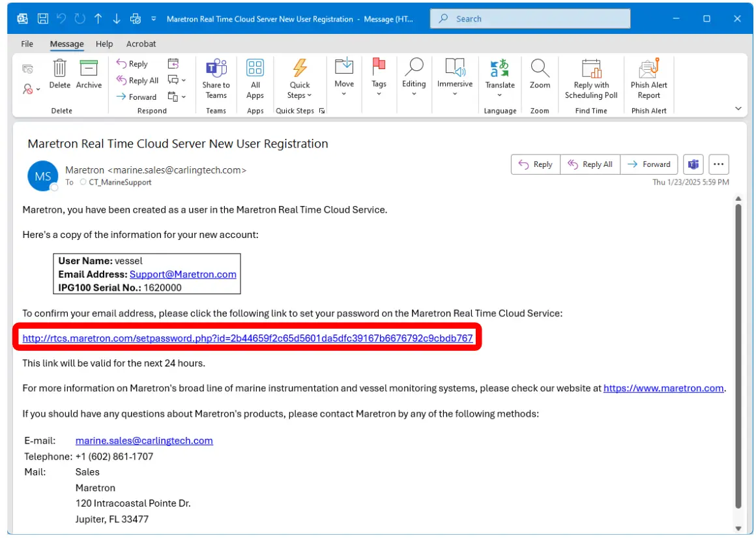Click the message body vertical scrollbar
This screenshot has height=538, width=756.
click(738, 356)
